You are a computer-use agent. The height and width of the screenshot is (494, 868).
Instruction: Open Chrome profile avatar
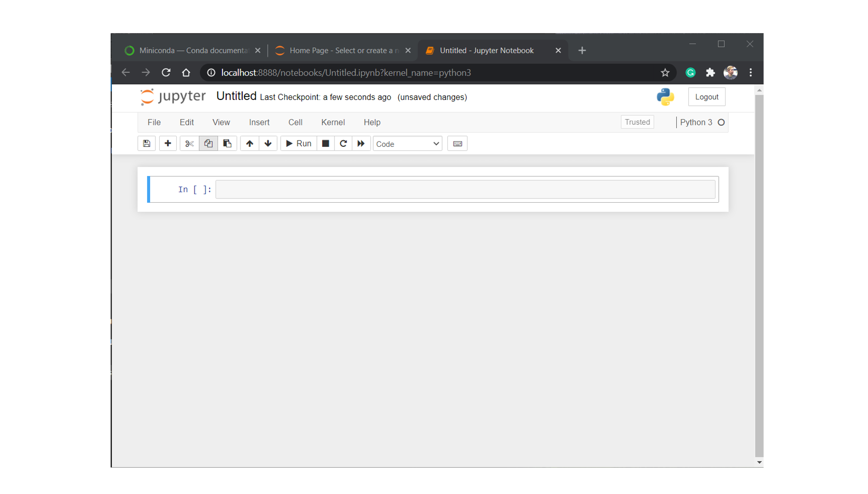730,73
